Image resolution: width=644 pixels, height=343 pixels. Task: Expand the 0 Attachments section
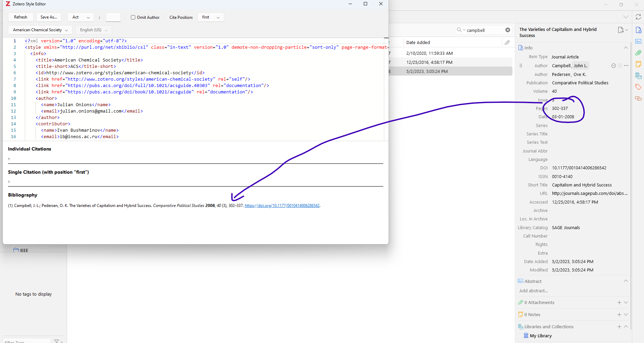pos(626,302)
